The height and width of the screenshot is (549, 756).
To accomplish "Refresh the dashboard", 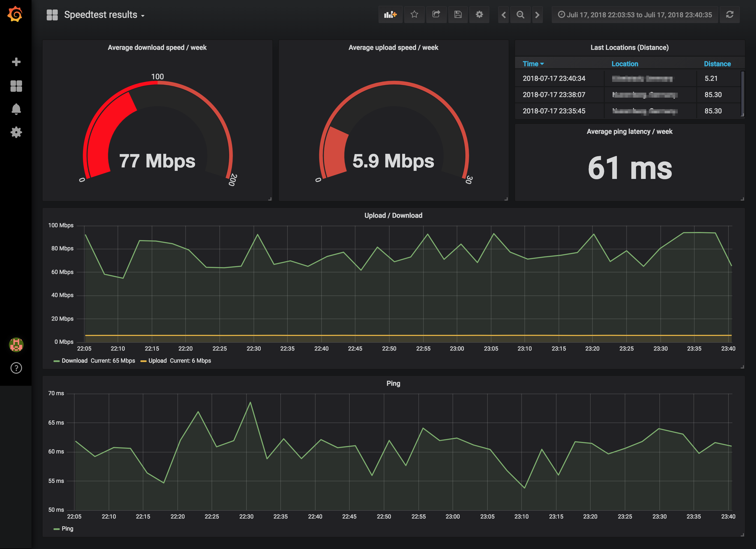I will point(730,15).
